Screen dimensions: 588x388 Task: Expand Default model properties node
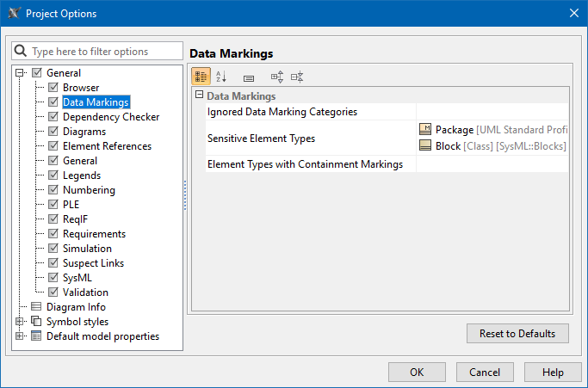(20, 336)
